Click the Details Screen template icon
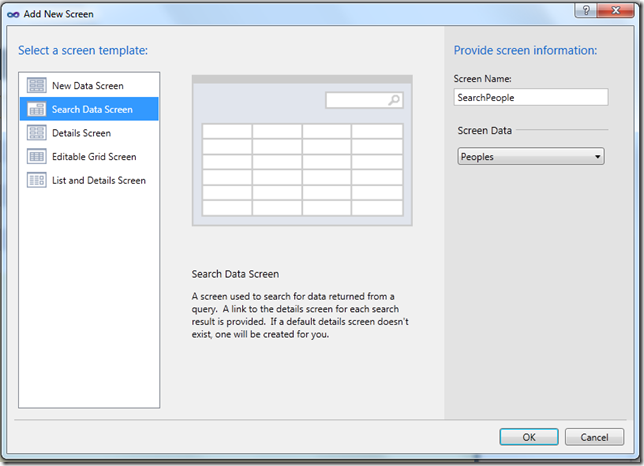Image resolution: width=644 pixels, height=466 pixels. [x=36, y=133]
